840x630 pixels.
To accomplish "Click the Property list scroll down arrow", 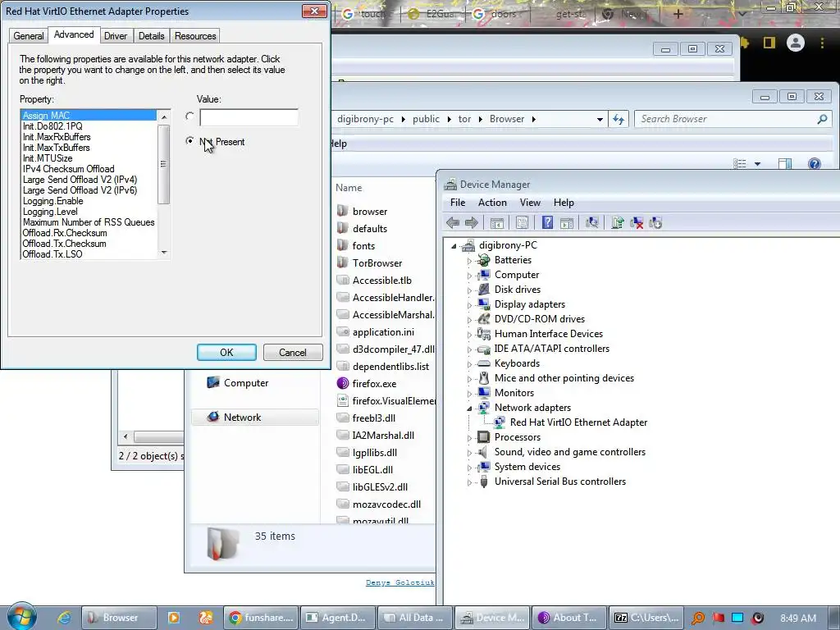I will (x=164, y=253).
